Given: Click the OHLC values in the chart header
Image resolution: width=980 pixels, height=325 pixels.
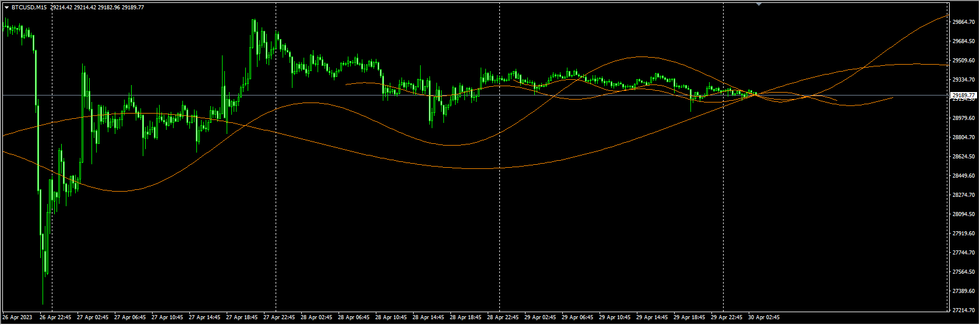Looking at the screenshot, I should [97, 8].
